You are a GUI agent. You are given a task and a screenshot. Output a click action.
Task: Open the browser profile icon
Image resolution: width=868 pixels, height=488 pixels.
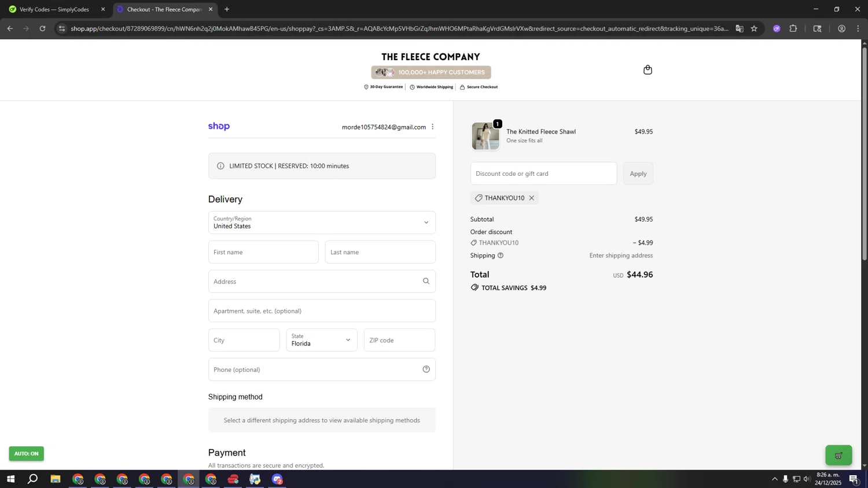point(841,28)
